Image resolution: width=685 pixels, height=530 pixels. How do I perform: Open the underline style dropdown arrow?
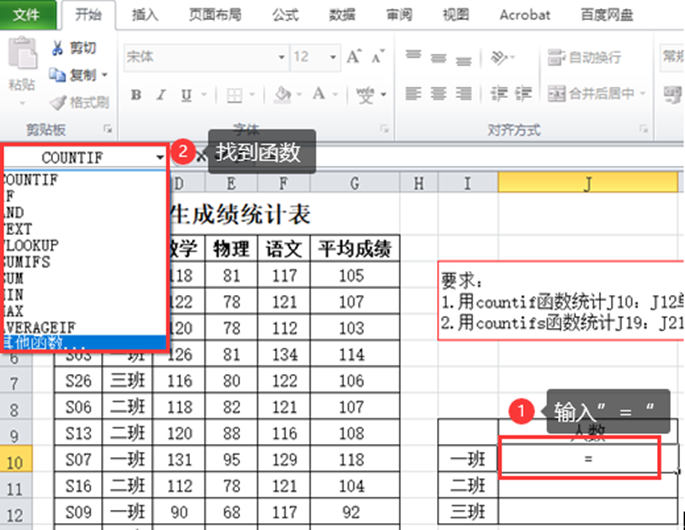click(204, 94)
